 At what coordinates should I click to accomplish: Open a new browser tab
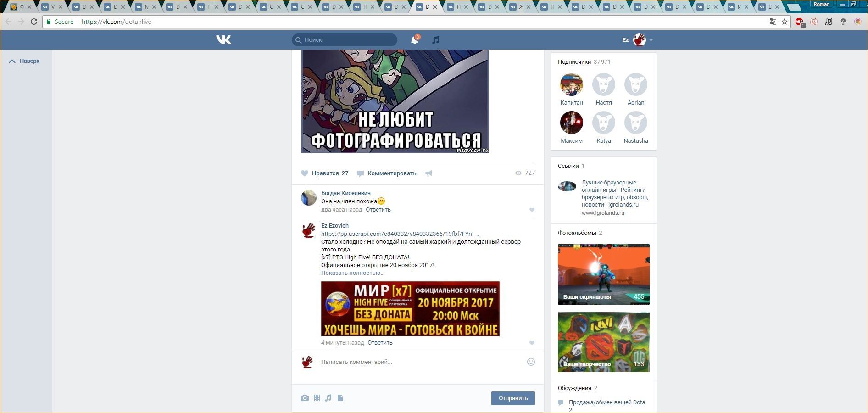pos(794,7)
